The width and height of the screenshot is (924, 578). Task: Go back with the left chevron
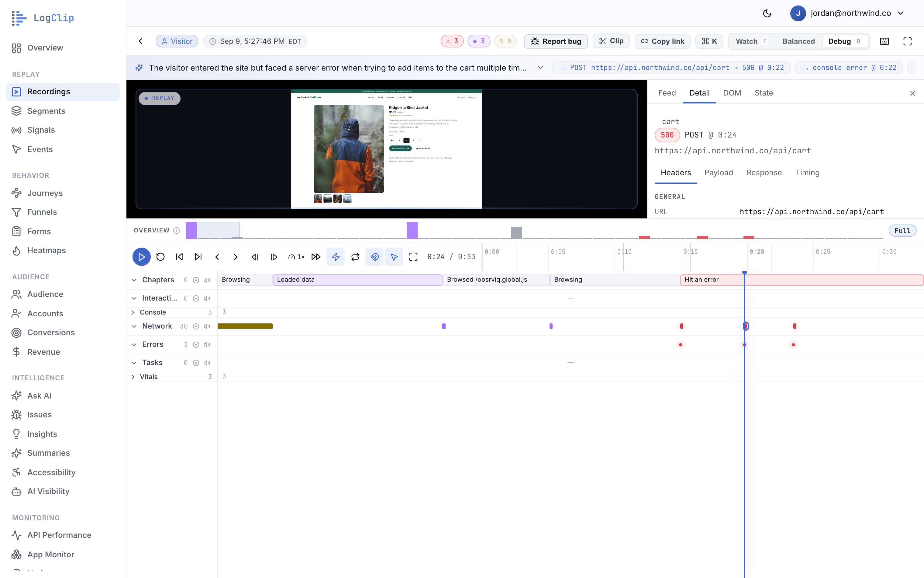click(x=140, y=41)
